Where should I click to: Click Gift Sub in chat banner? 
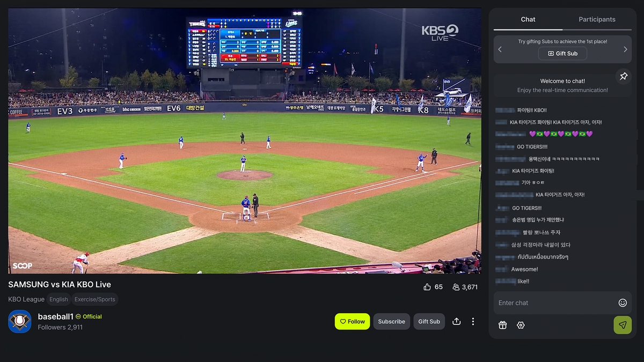[562, 54]
